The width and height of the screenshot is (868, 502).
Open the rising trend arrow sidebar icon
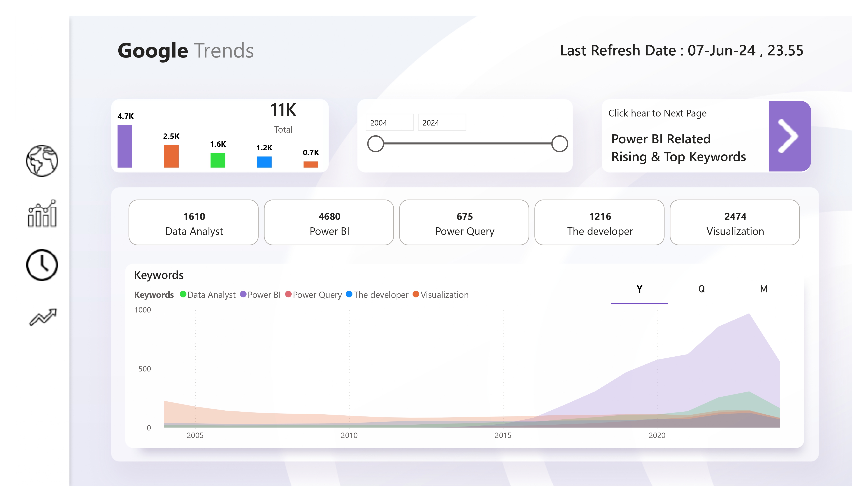[x=43, y=317]
